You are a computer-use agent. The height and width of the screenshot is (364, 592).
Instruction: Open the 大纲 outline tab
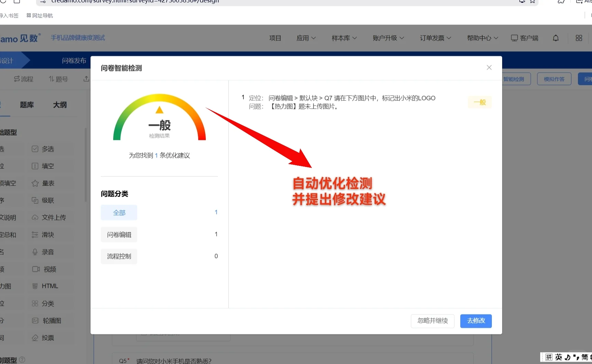pyautogui.click(x=60, y=105)
